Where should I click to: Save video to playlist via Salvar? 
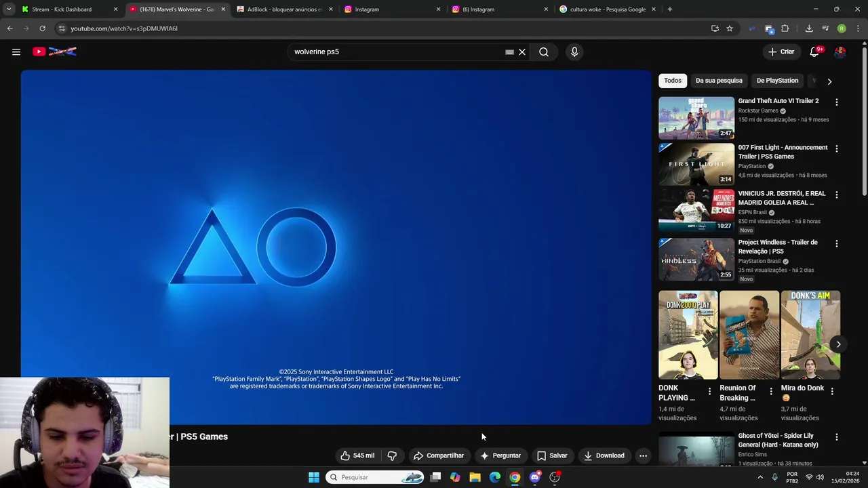click(x=552, y=455)
